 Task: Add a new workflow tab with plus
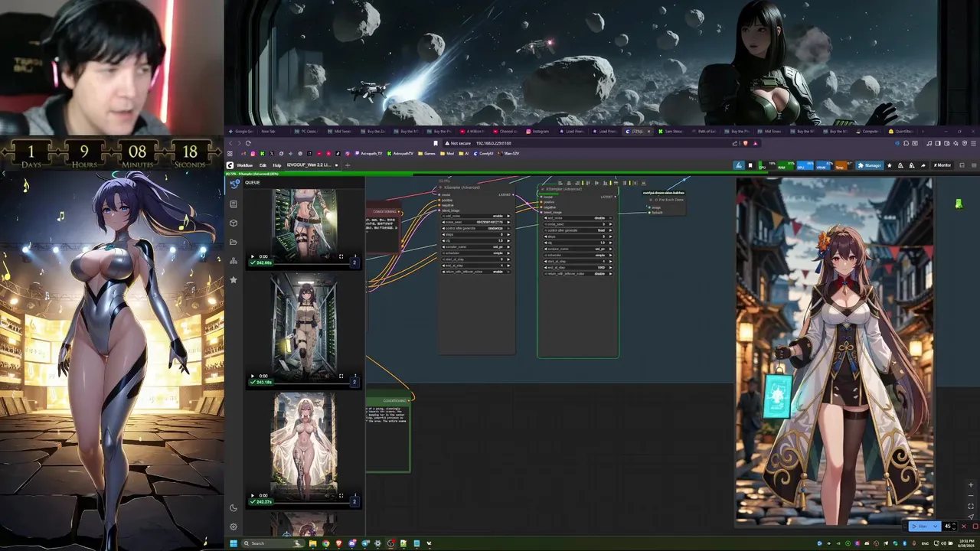(x=348, y=165)
